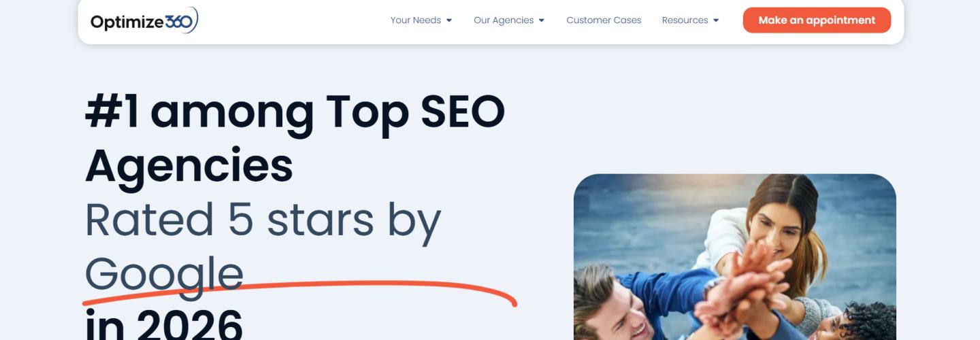This screenshot has height=340, width=980.
Task: Click the 'in 2026' heading text
Action: 163,325
